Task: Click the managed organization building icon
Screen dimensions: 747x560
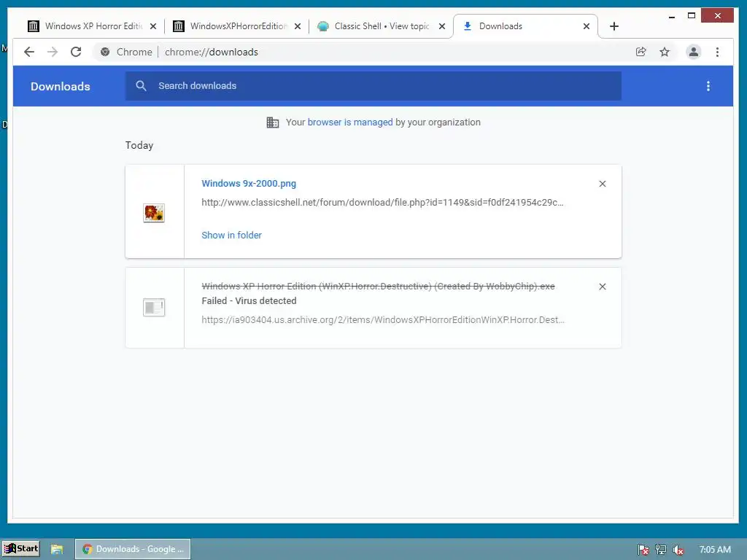Action: point(273,122)
